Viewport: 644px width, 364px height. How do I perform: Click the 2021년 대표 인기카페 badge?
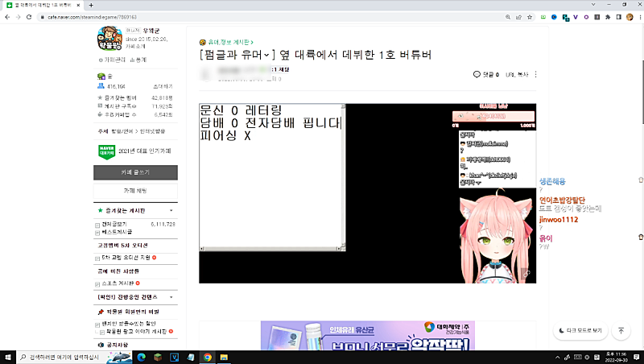[134, 151]
